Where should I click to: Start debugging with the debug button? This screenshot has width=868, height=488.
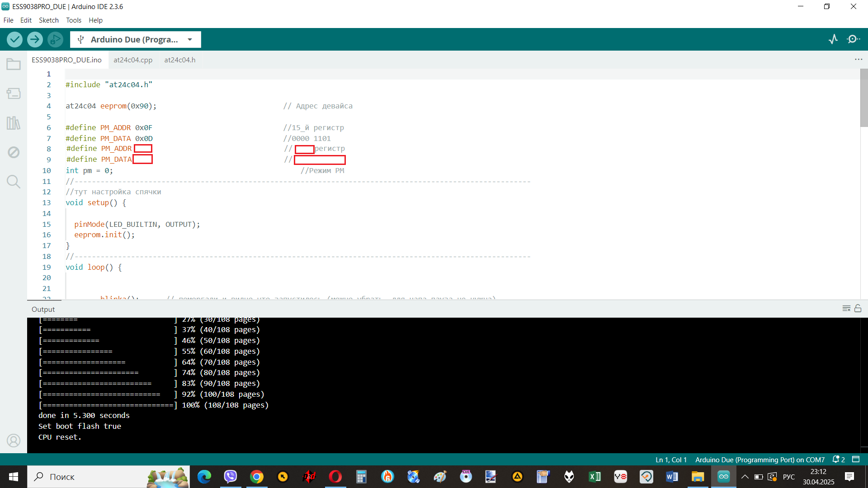tap(55, 39)
